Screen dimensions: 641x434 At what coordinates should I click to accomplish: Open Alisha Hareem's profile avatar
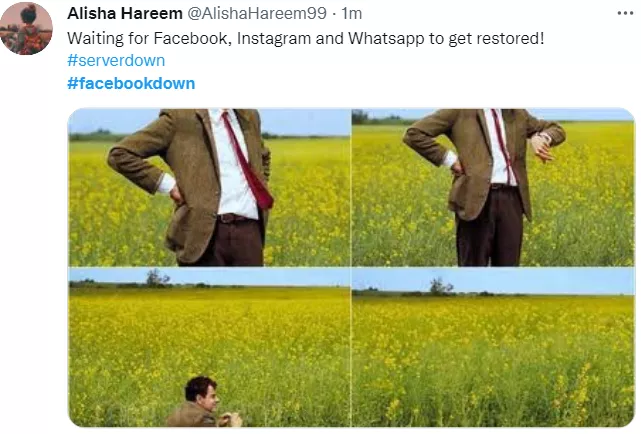coord(27,29)
